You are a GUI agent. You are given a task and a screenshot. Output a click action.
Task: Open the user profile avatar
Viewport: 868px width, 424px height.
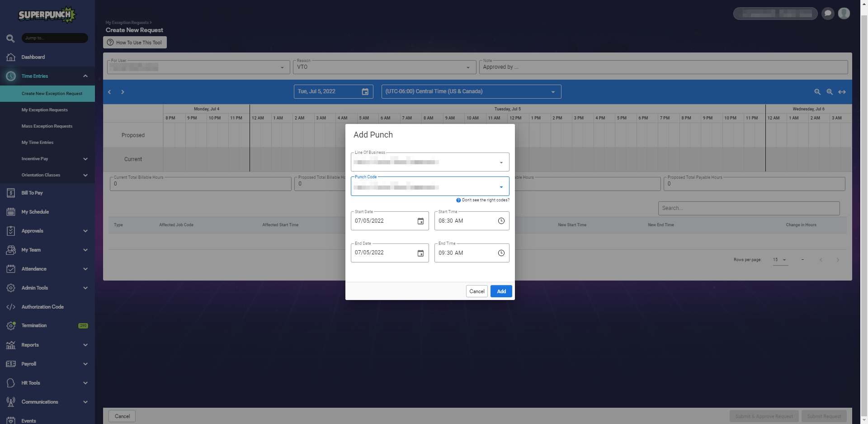[844, 14]
